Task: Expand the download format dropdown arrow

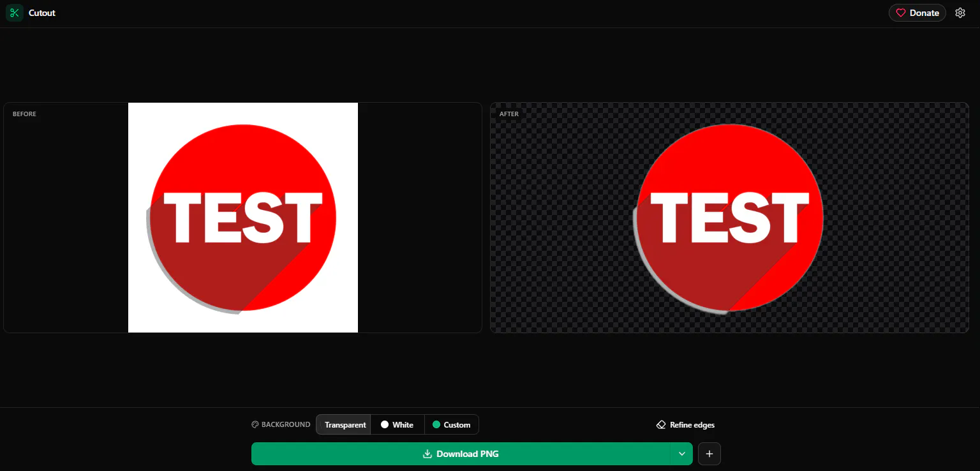Action: pyautogui.click(x=682, y=454)
